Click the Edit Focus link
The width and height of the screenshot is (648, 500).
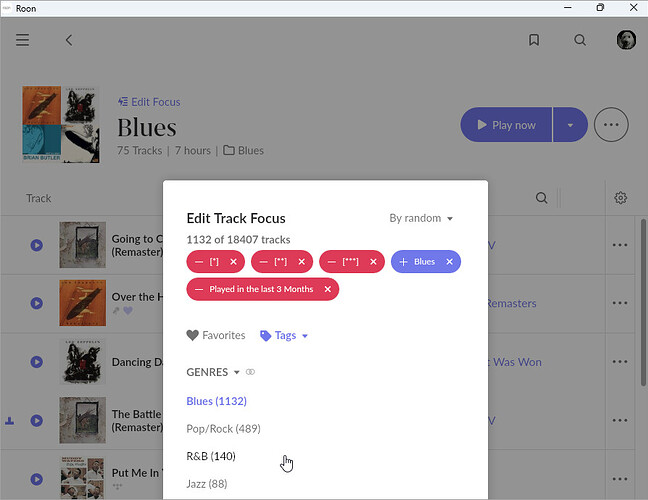coord(149,102)
